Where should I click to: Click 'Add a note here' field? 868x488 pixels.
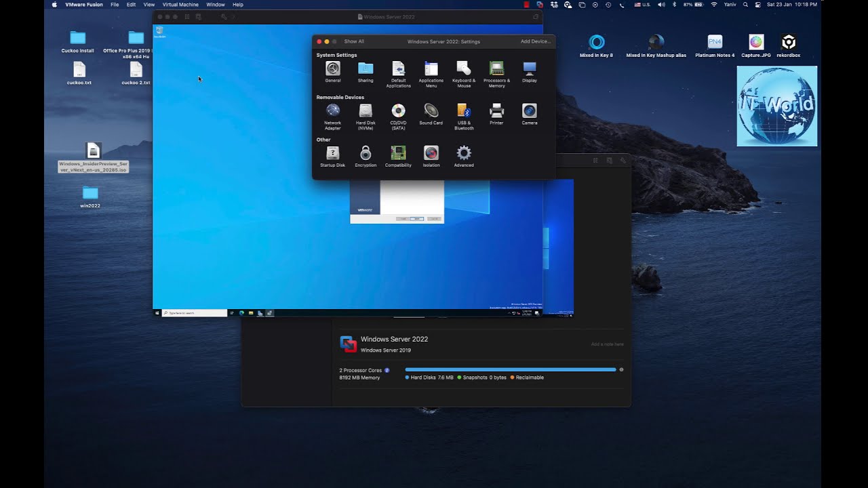[607, 344]
